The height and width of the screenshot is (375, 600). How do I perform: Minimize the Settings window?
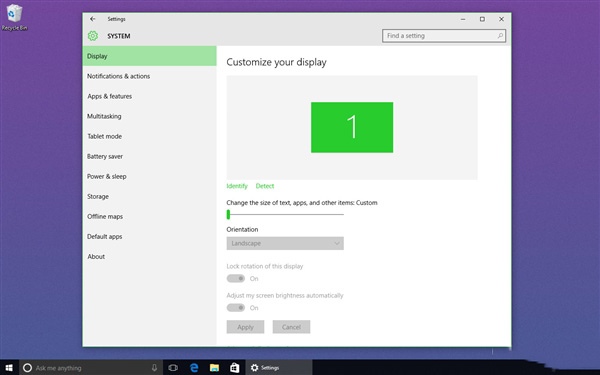463,19
